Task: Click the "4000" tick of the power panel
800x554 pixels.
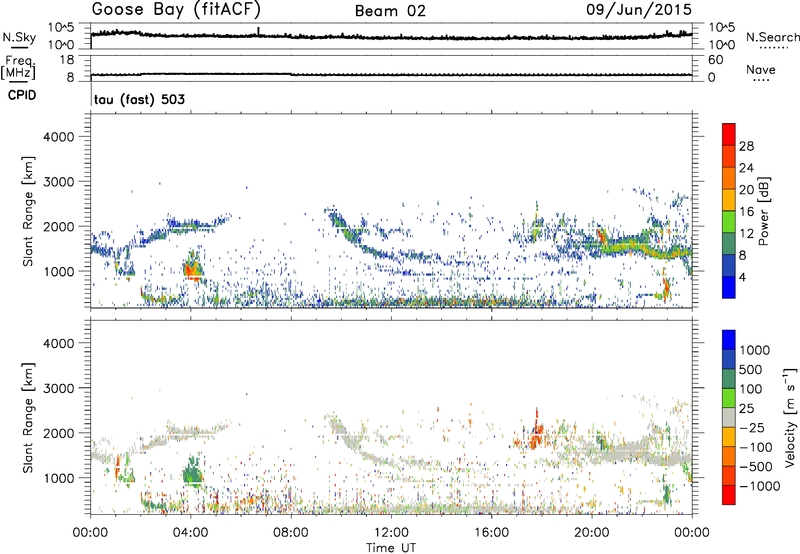Action: click(58, 137)
